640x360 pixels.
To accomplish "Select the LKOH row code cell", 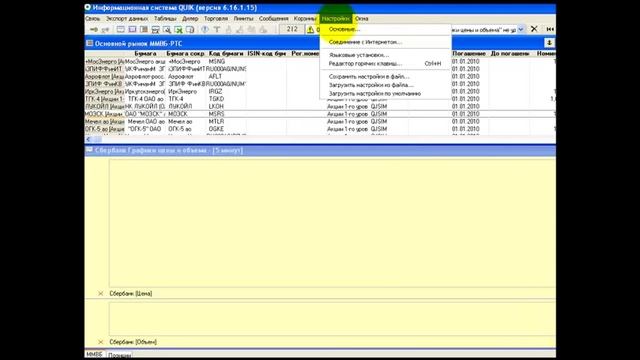I will pos(216,106).
